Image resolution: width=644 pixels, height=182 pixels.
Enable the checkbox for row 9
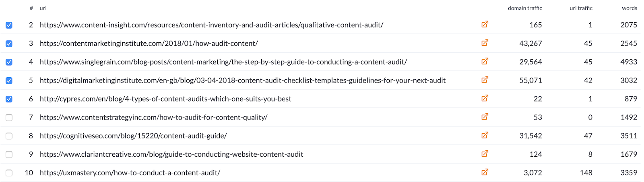pos(9,155)
